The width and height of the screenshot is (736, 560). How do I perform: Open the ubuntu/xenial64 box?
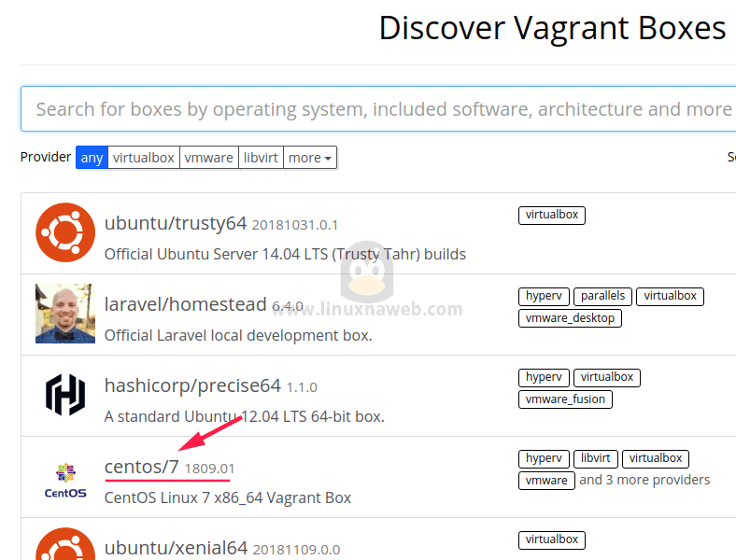176,548
